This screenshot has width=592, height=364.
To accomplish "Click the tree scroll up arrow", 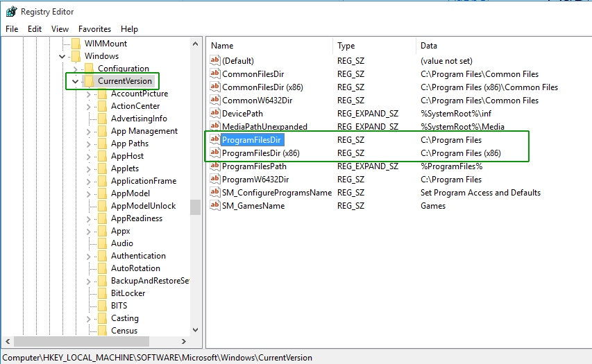I will tap(195, 44).
